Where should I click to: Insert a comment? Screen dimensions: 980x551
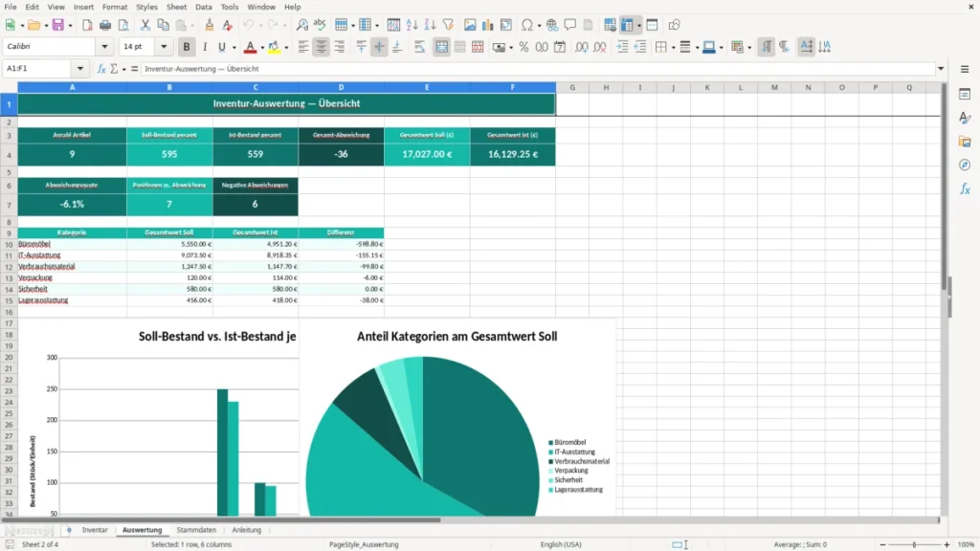coord(570,25)
